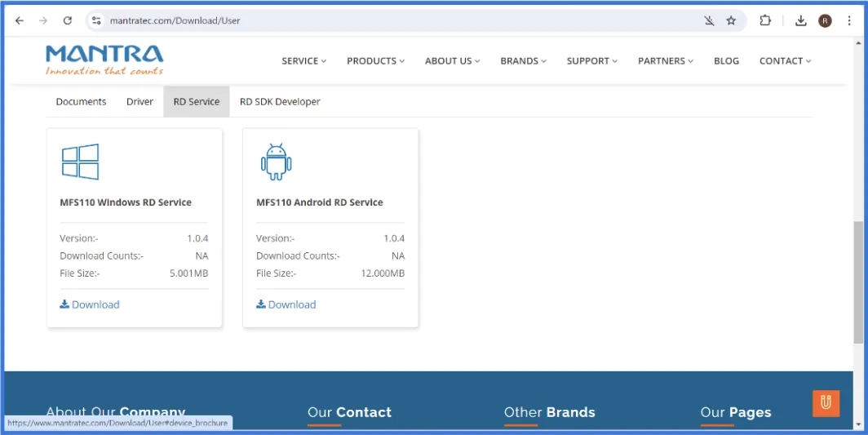Click the Android card Download Counts NA value
This screenshot has height=435, width=868.
(399, 256)
